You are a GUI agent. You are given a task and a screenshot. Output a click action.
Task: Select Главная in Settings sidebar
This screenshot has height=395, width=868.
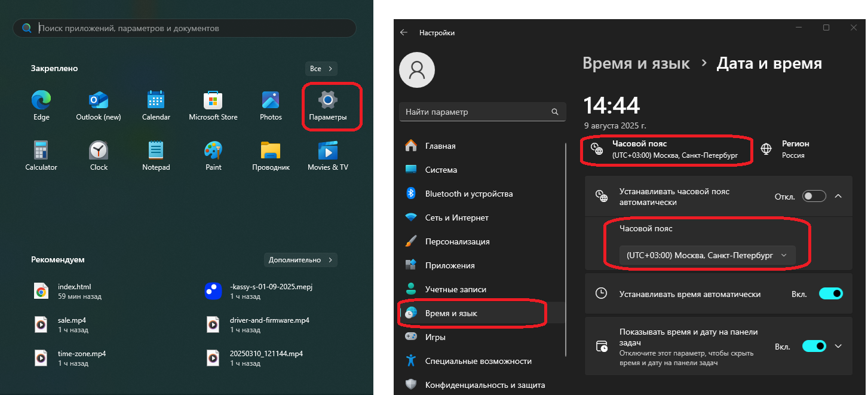(480, 146)
